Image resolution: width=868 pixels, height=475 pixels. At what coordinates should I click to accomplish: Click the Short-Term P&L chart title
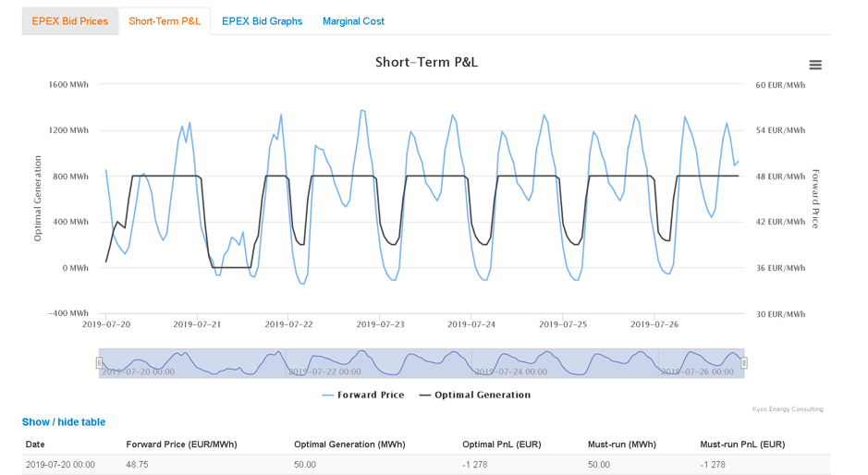point(426,62)
